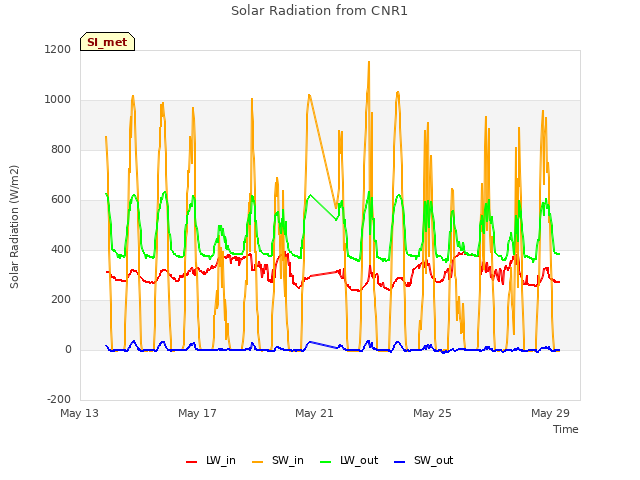Click the 0 y-axis tick label
The height and width of the screenshot is (480, 640).
pyautogui.click(x=68, y=350)
